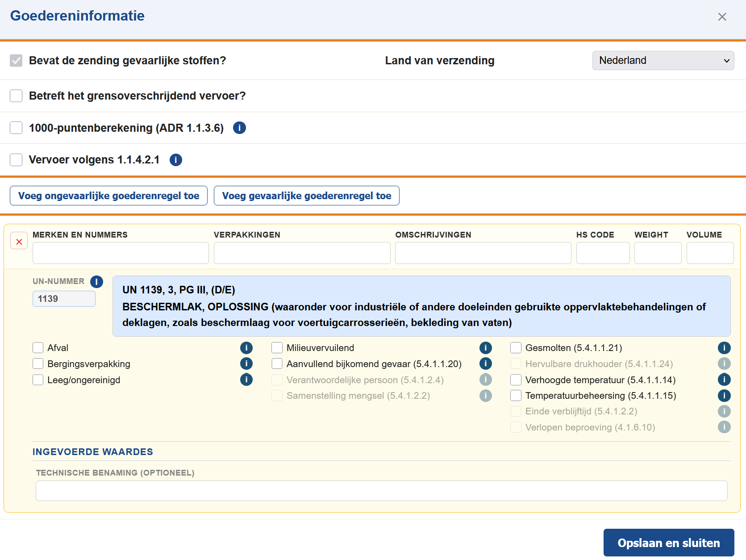
Task: Enable Betreft het grensoverschrijdend vervoer checkbox
Action: click(16, 96)
